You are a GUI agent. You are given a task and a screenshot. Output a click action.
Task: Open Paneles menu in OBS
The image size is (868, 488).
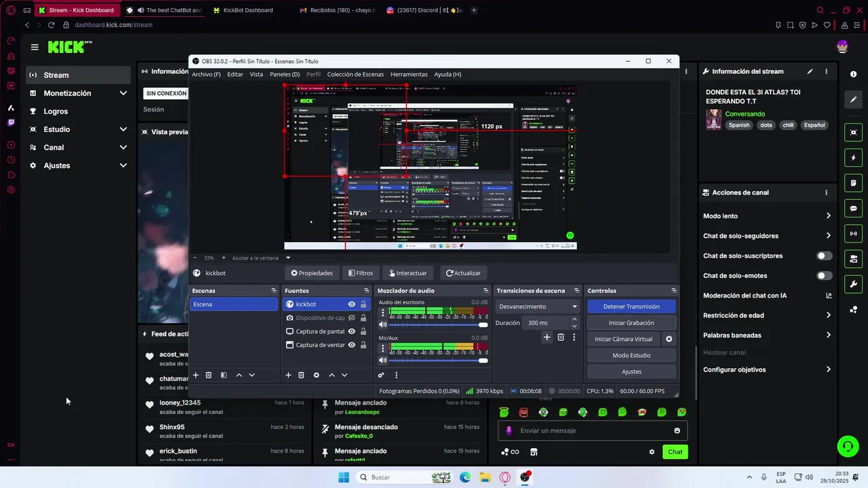tap(285, 75)
